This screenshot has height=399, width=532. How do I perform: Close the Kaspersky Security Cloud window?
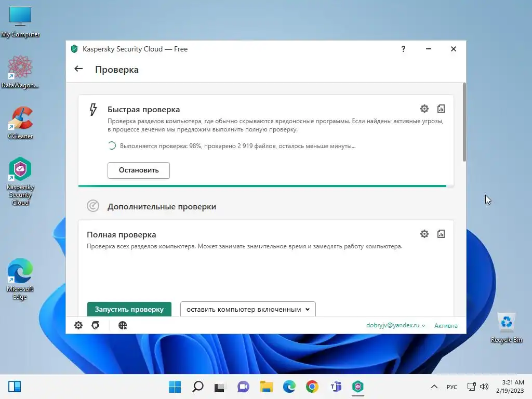coord(453,49)
